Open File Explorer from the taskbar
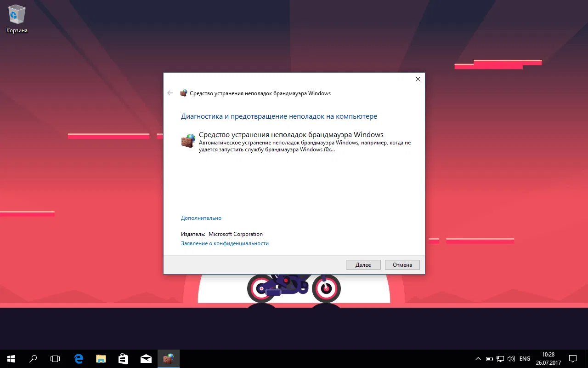 coord(101,358)
